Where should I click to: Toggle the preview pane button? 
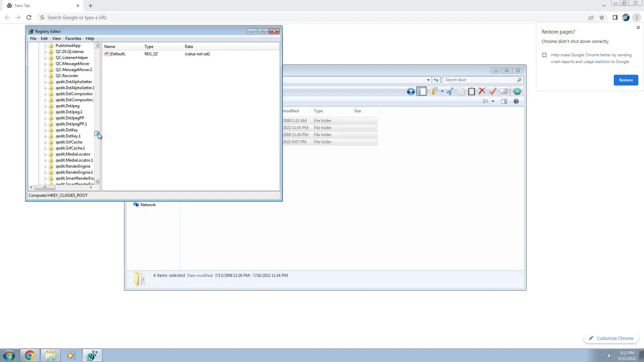click(x=504, y=101)
